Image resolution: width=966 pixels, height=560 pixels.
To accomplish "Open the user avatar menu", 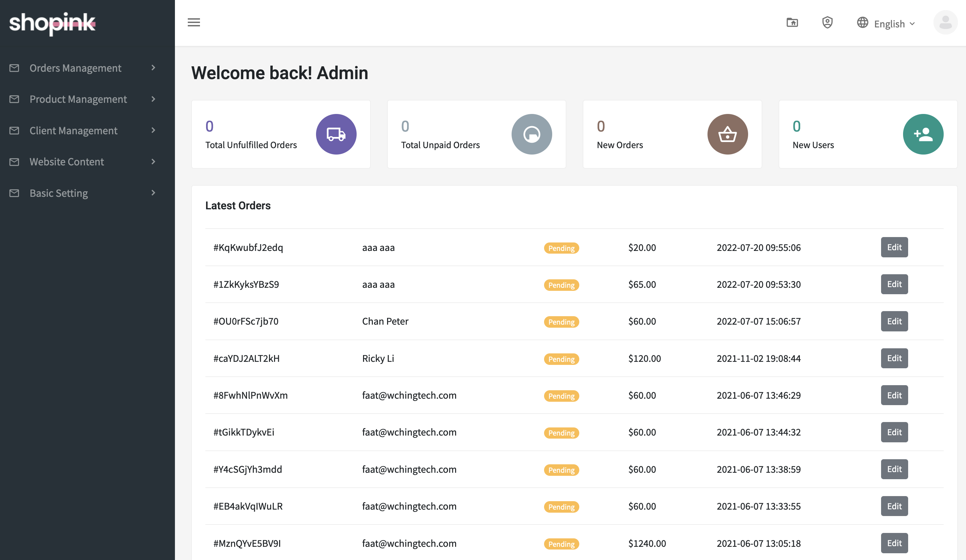I will pyautogui.click(x=945, y=23).
